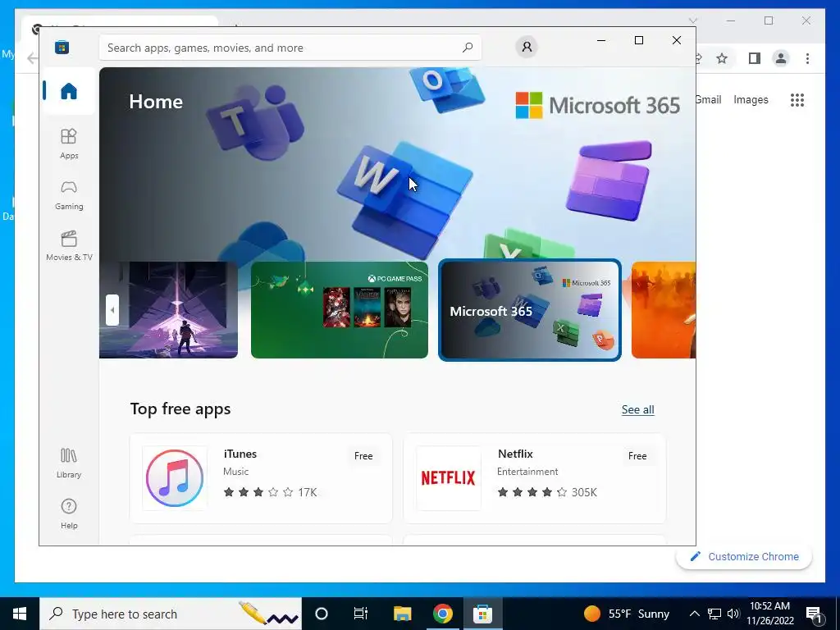The width and height of the screenshot is (840, 630).
Task: Click the volume speaker tray icon
Action: (x=733, y=614)
